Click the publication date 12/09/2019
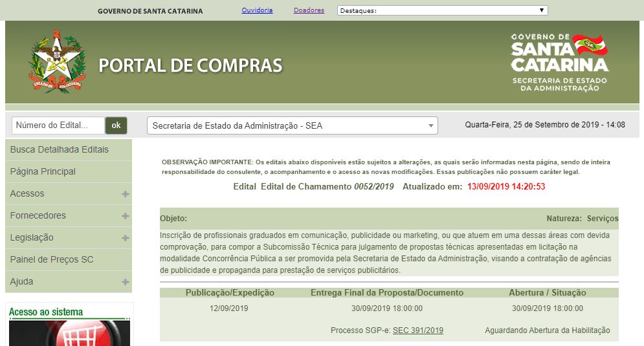 pos(228,308)
